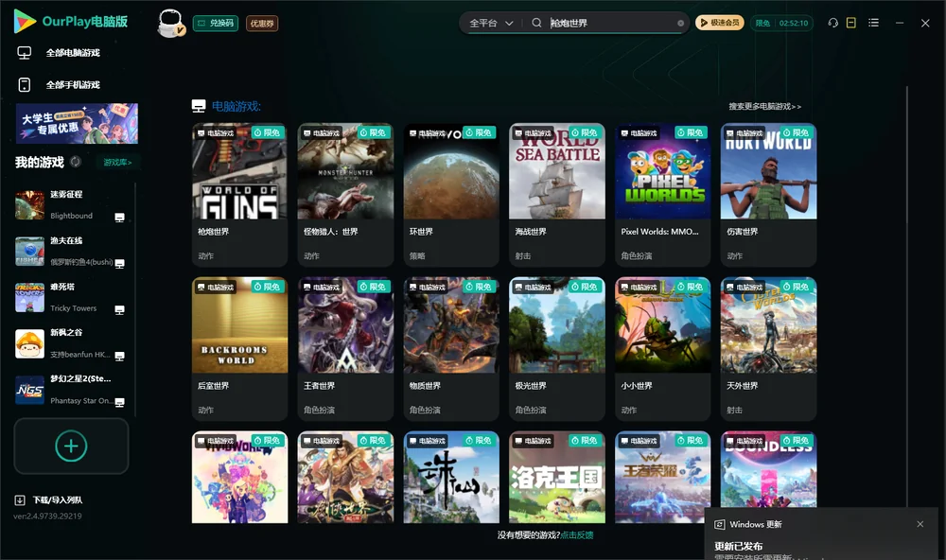Screen dimensions: 946x560
Task: Open the 梦幻之星2 NGS icon
Action: point(29,390)
